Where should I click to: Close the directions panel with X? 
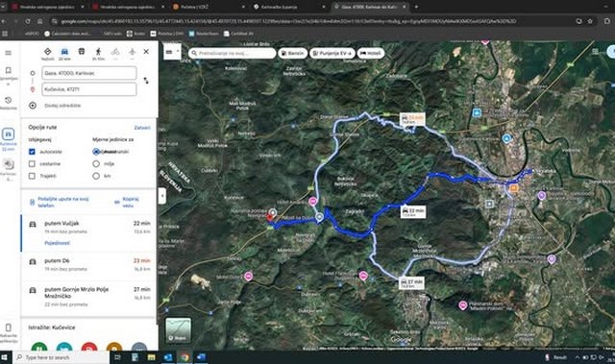click(146, 51)
